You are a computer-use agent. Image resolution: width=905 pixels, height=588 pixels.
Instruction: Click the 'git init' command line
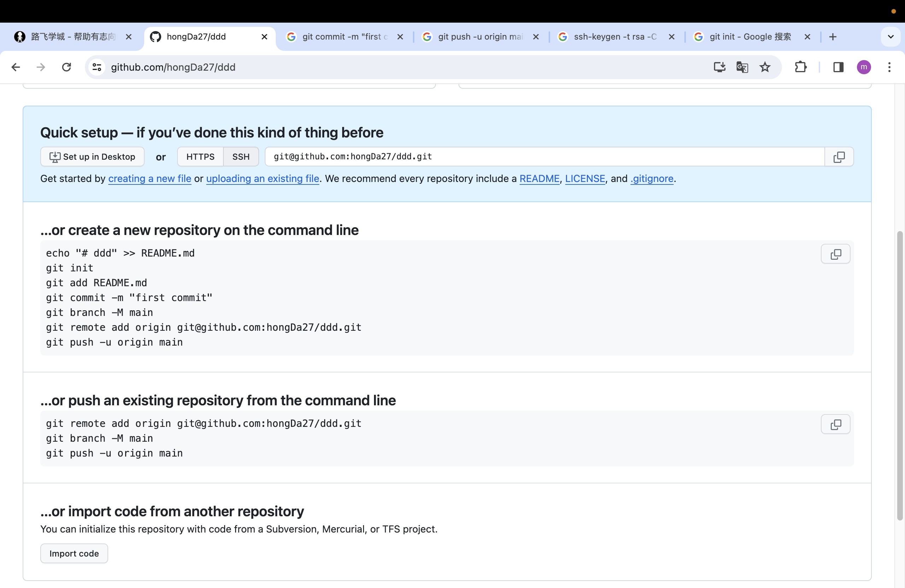(x=70, y=268)
